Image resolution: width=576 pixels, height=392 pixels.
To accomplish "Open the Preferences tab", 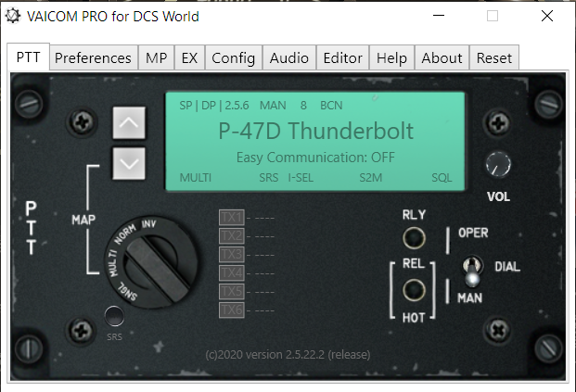I will (94, 58).
